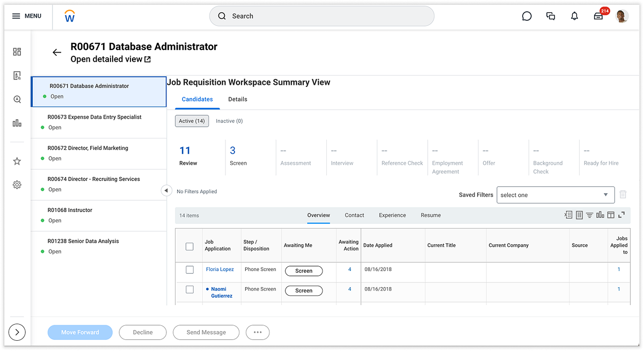Switch to the Experience grid view
Screen dimensions: 644x351
tap(392, 215)
